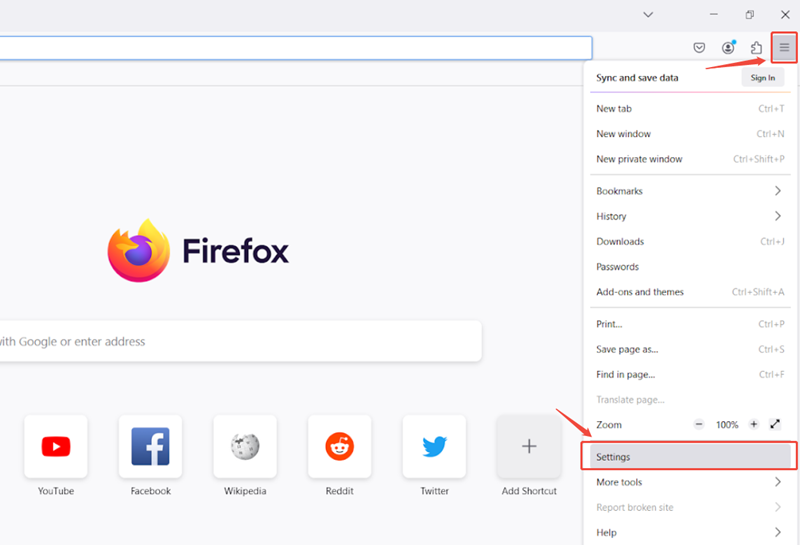Open the Facebook shortcut tile
The image size is (800, 545).
click(151, 447)
